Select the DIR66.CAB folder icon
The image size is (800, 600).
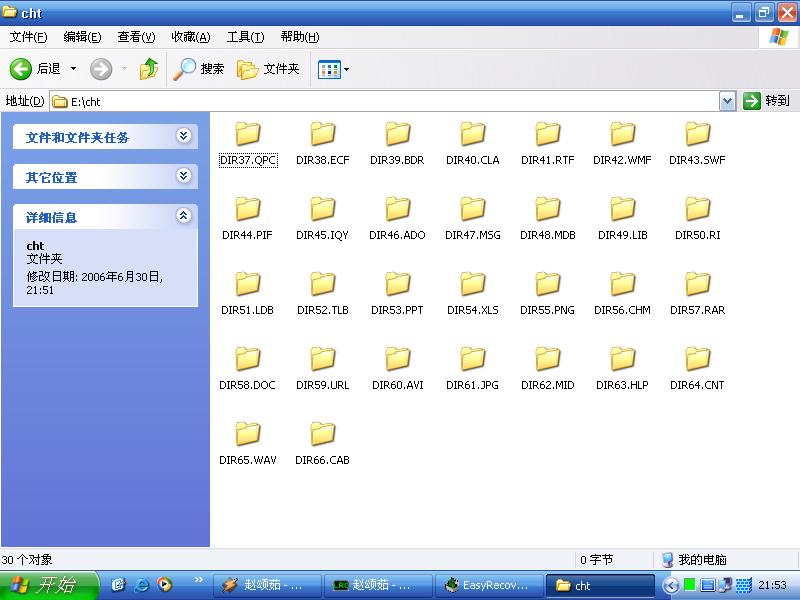pyautogui.click(x=323, y=434)
